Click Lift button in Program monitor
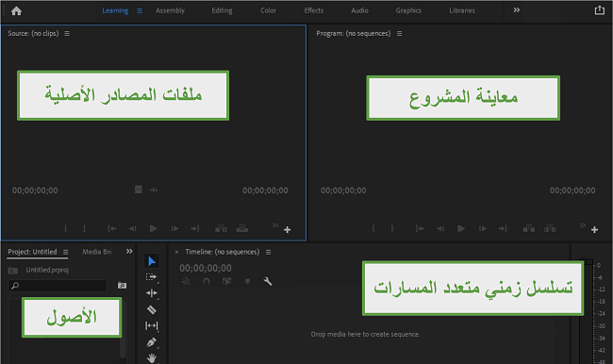613x364 pixels. (x=529, y=228)
